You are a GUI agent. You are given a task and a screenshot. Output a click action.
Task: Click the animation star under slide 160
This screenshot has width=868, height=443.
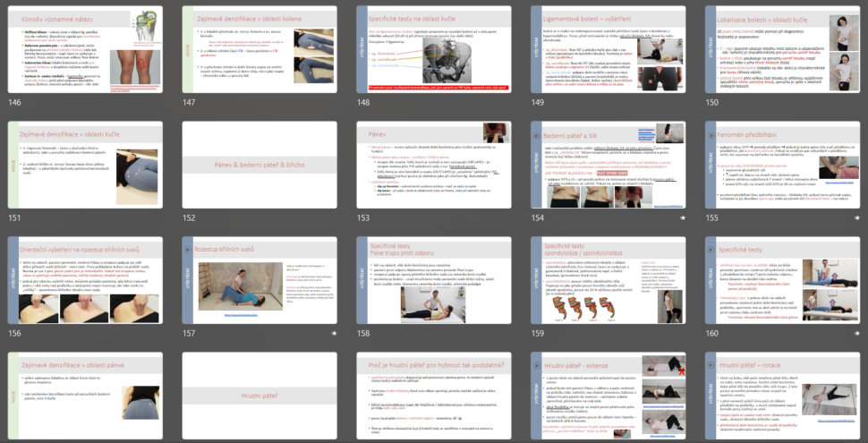point(857,333)
